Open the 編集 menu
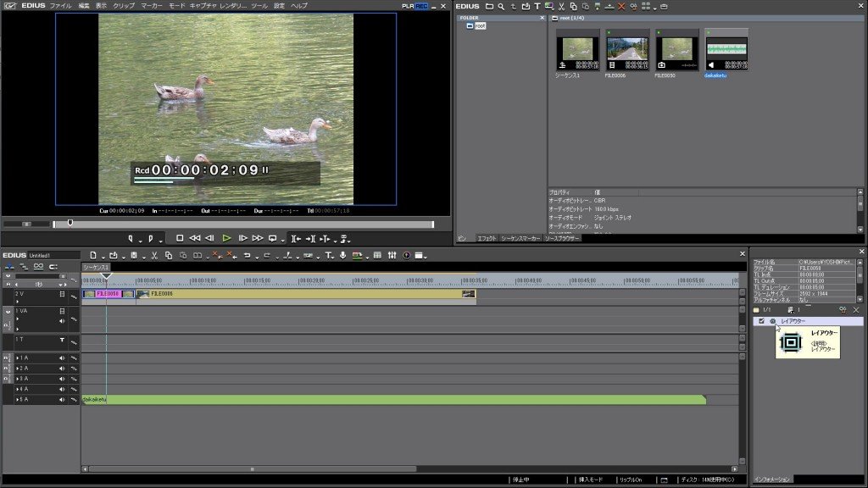Screen dimensions: 868x488 point(84,6)
